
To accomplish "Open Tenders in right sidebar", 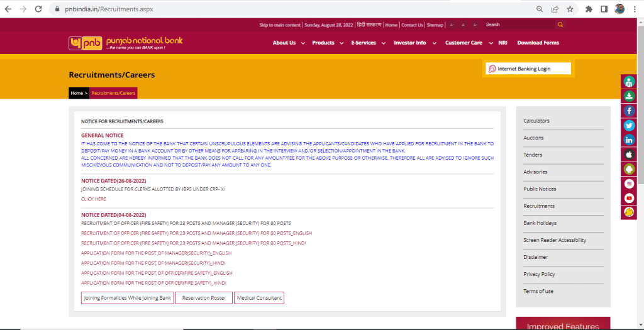I will click(533, 155).
